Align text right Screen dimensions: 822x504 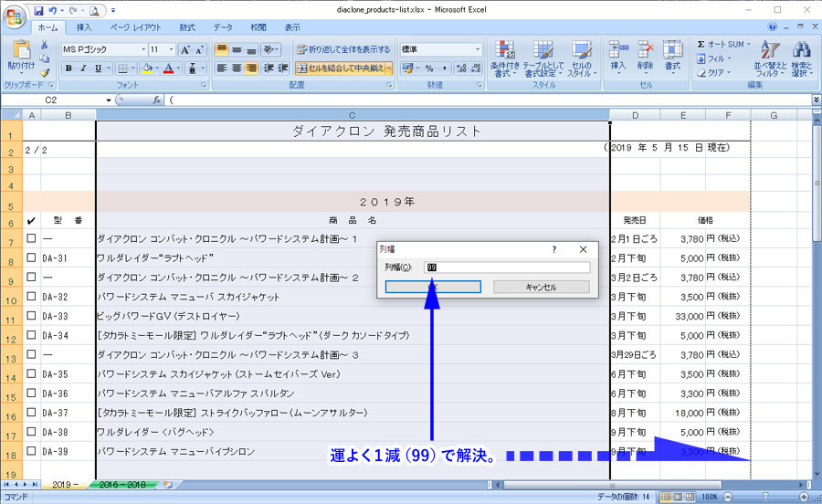pyautogui.click(x=252, y=68)
